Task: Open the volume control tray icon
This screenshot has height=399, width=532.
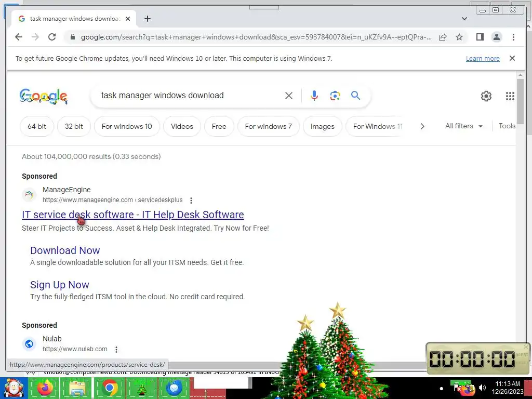Action: tap(482, 388)
